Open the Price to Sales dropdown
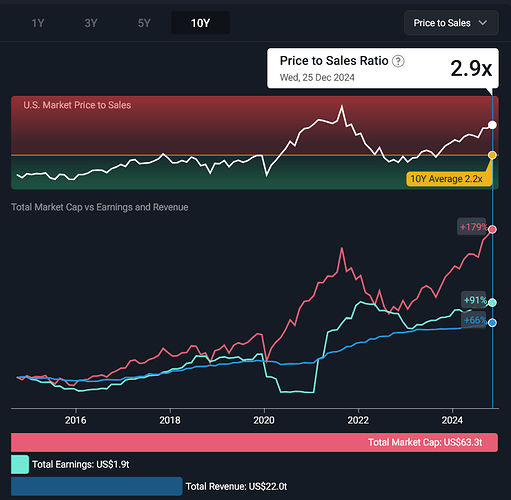 click(451, 23)
